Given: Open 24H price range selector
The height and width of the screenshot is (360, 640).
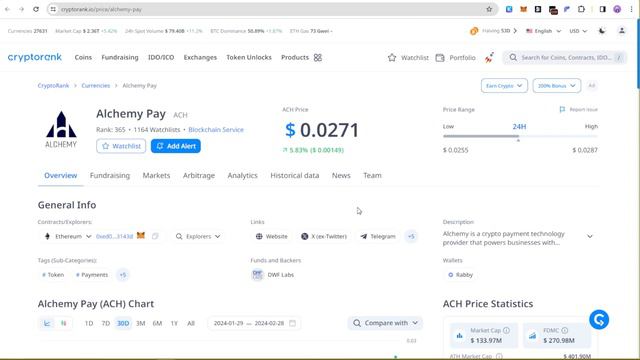Looking at the screenshot, I should click(x=519, y=127).
